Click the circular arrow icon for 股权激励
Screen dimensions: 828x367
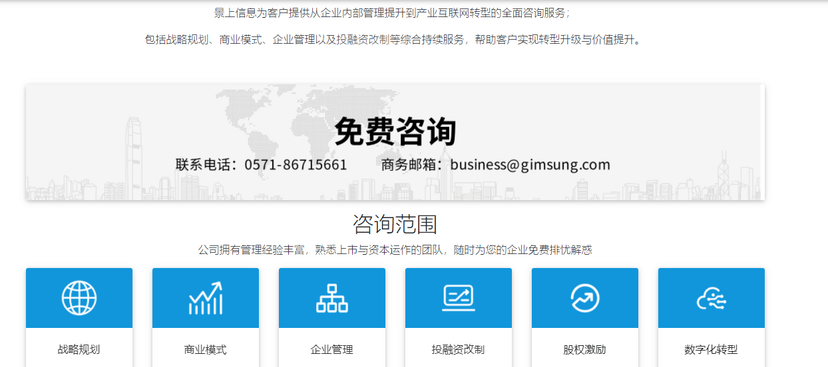point(585,298)
